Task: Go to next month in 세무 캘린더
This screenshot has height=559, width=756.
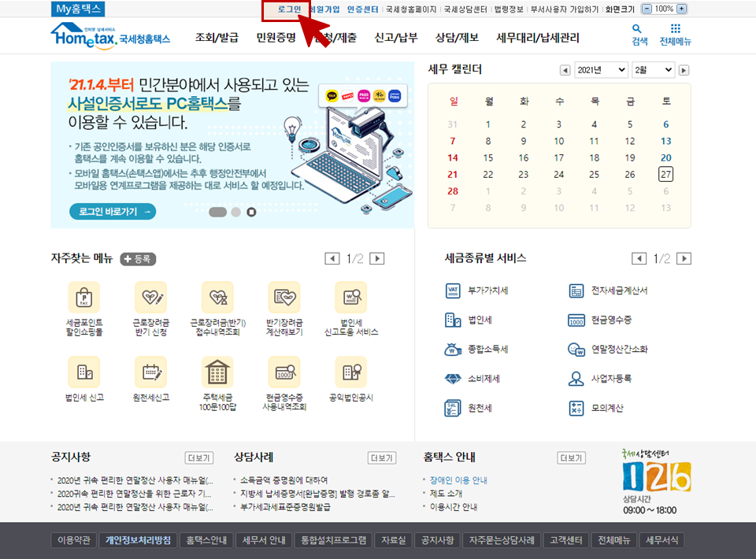Action: click(x=684, y=70)
